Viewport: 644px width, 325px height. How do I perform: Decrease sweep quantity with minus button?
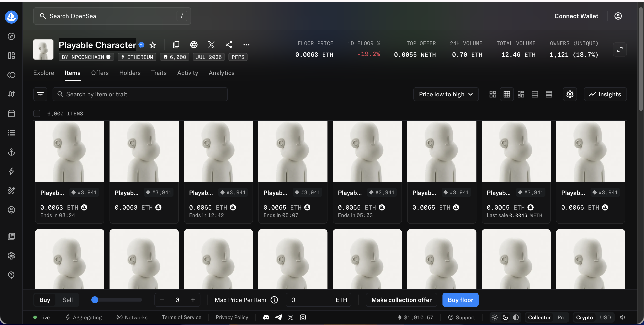coord(162,300)
